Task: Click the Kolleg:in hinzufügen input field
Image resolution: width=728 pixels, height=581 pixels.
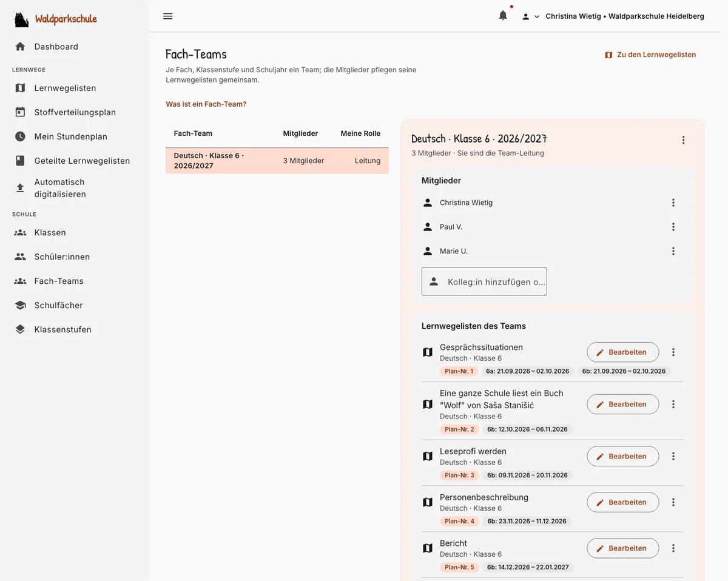Action: click(484, 281)
